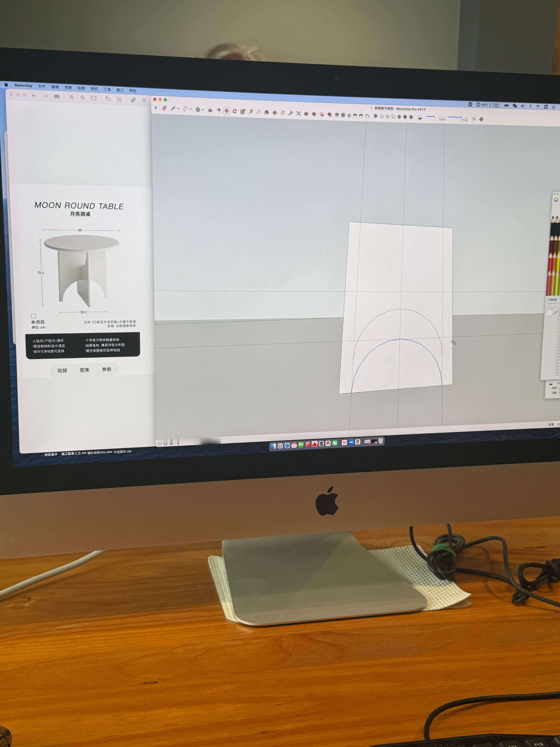Zoom in on the image viewer
This screenshot has width=560, height=747.
coord(72,97)
